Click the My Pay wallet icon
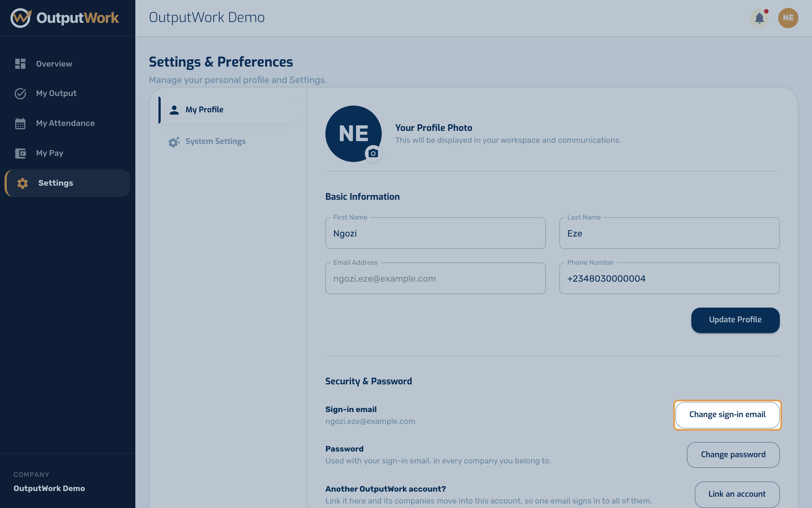Viewport: 812px width, 508px height. (20, 153)
